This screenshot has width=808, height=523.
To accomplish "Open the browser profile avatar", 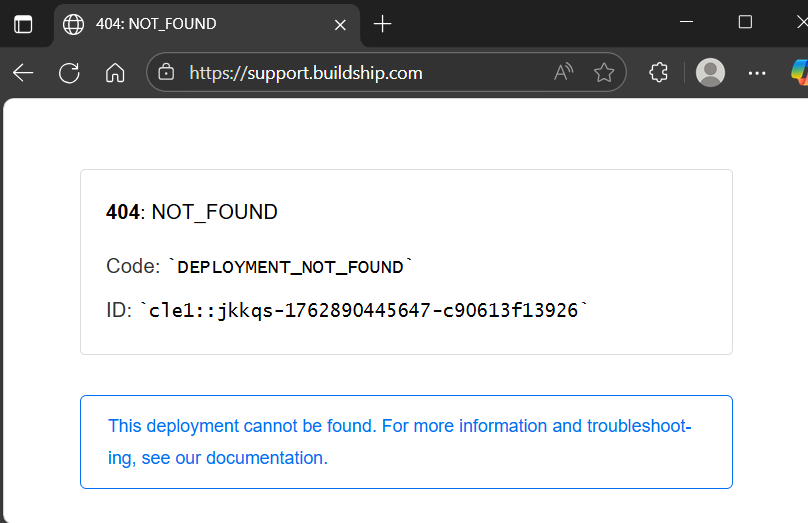I will [x=710, y=72].
